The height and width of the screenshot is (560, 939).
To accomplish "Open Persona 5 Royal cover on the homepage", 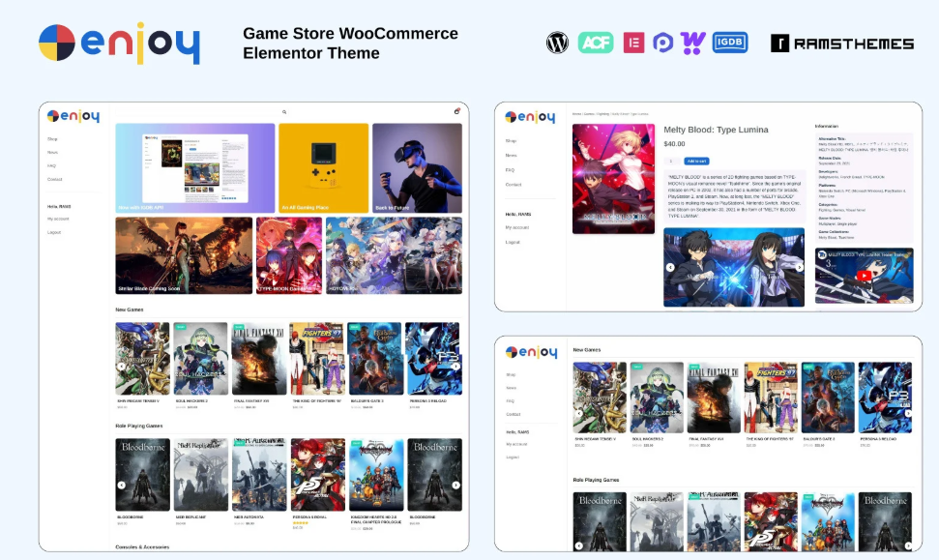I will coord(318,474).
